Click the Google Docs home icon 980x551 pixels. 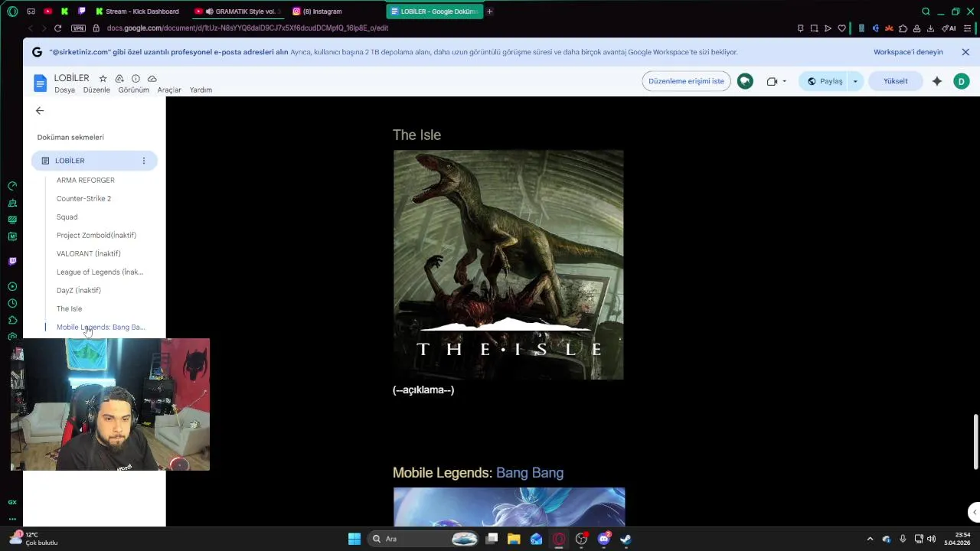tap(40, 83)
